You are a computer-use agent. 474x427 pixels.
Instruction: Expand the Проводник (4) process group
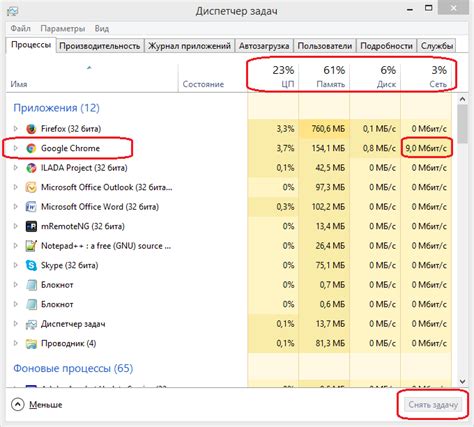pos(15,343)
